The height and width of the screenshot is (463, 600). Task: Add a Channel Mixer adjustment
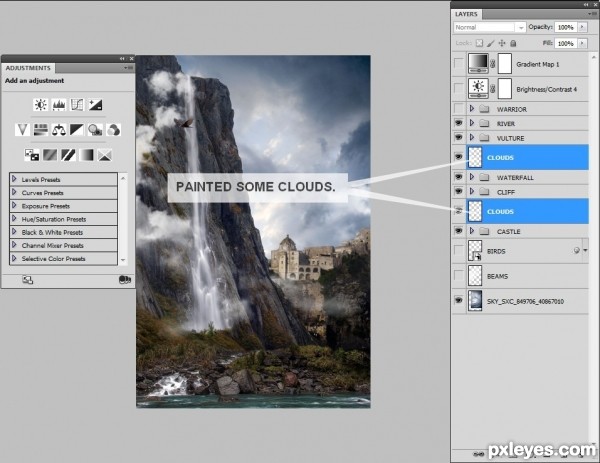[113, 130]
